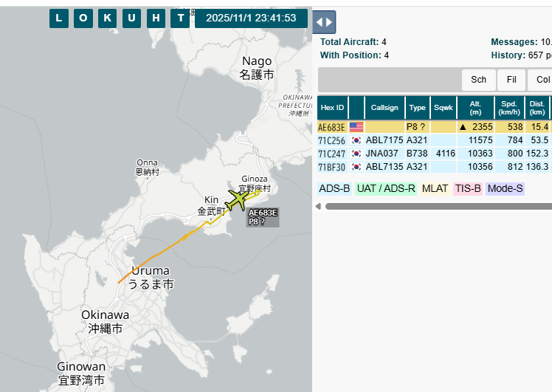Select the P8 aircraft icon on map
Image resolution: width=552 pixels, height=392 pixels.
[x=238, y=200]
